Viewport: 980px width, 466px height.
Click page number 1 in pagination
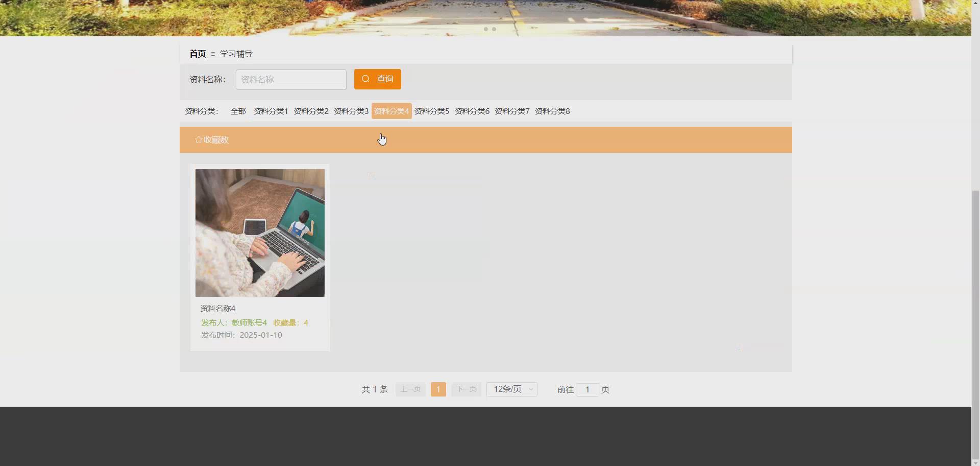point(438,389)
